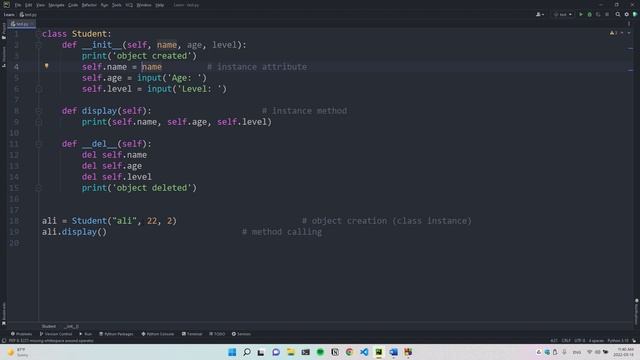The image size is (640, 360).
Task: Click on the class name Student on line 1
Action: click(89, 34)
